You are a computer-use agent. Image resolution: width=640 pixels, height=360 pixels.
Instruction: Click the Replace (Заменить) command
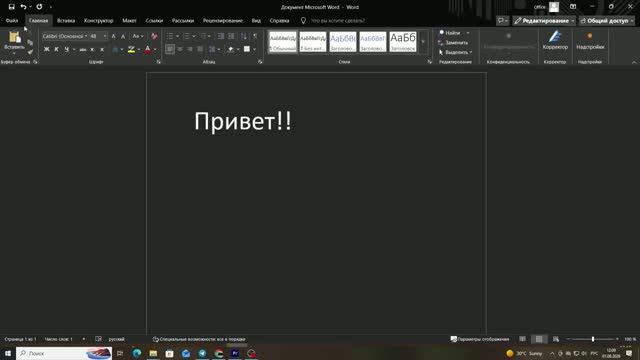pyautogui.click(x=453, y=42)
